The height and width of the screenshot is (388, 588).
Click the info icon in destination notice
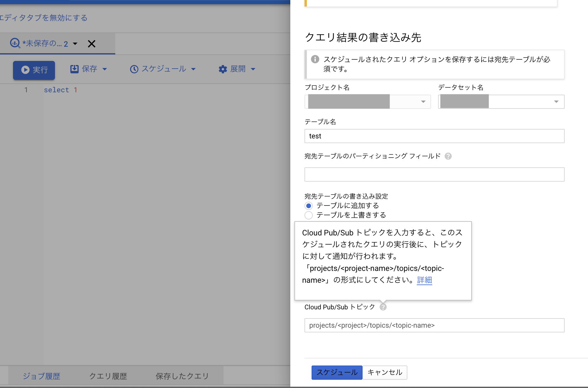tap(315, 59)
